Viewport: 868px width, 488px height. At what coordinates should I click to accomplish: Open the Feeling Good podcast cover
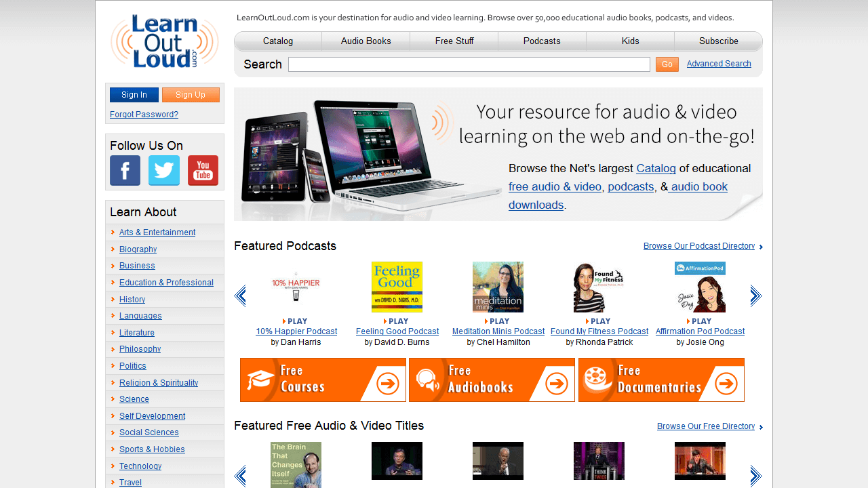pyautogui.click(x=397, y=287)
